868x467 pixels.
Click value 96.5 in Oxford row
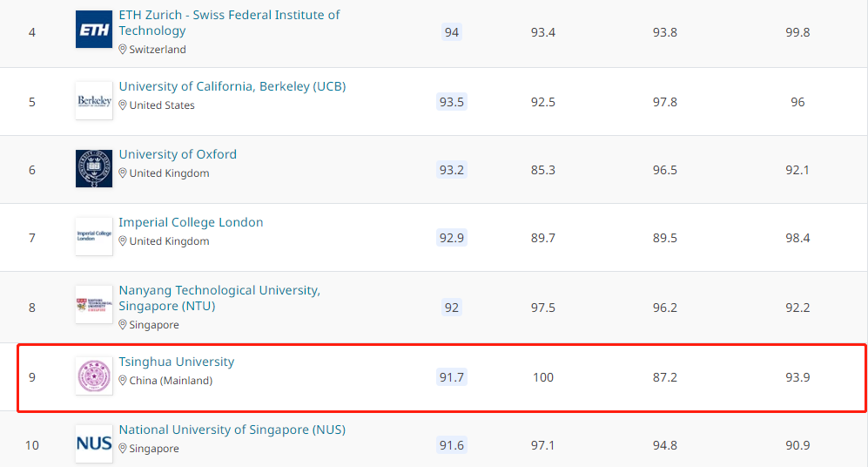click(x=665, y=170)
